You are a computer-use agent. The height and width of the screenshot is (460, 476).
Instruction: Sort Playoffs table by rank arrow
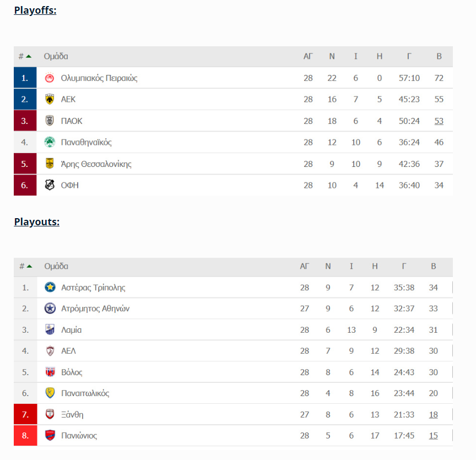click(29, 56)
